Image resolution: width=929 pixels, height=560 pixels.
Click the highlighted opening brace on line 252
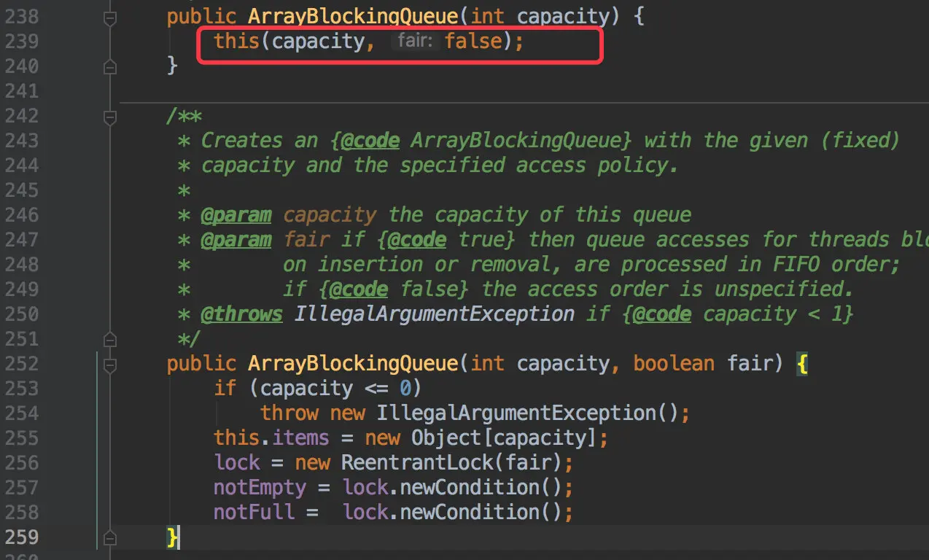click(x=802, y=364)
